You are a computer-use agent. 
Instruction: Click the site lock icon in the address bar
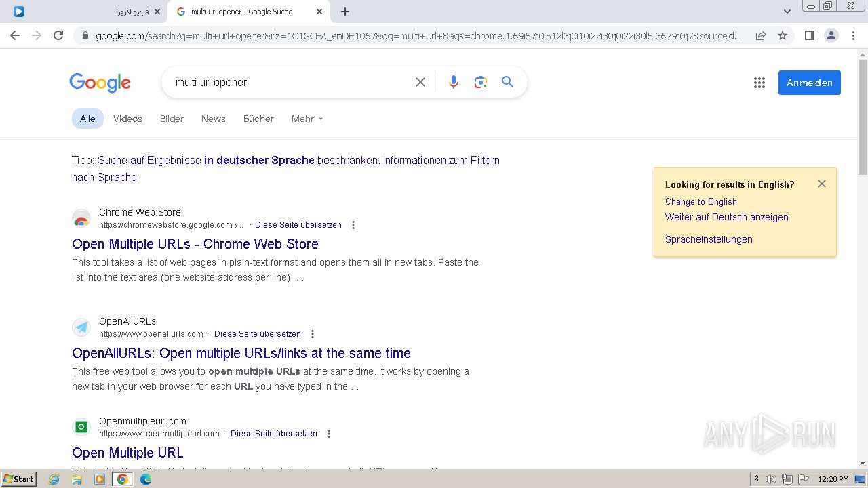pyautogui.click(x=85, y=36)
